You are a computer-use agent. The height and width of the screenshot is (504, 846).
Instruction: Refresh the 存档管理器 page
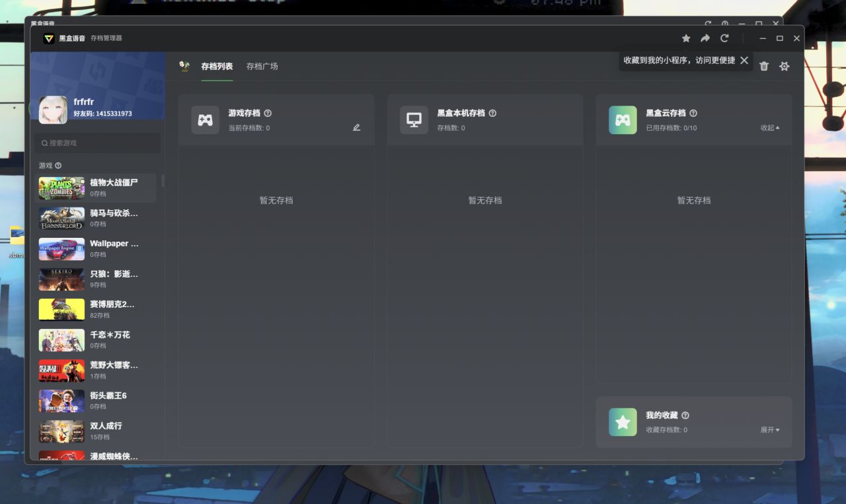click(724, 38)
